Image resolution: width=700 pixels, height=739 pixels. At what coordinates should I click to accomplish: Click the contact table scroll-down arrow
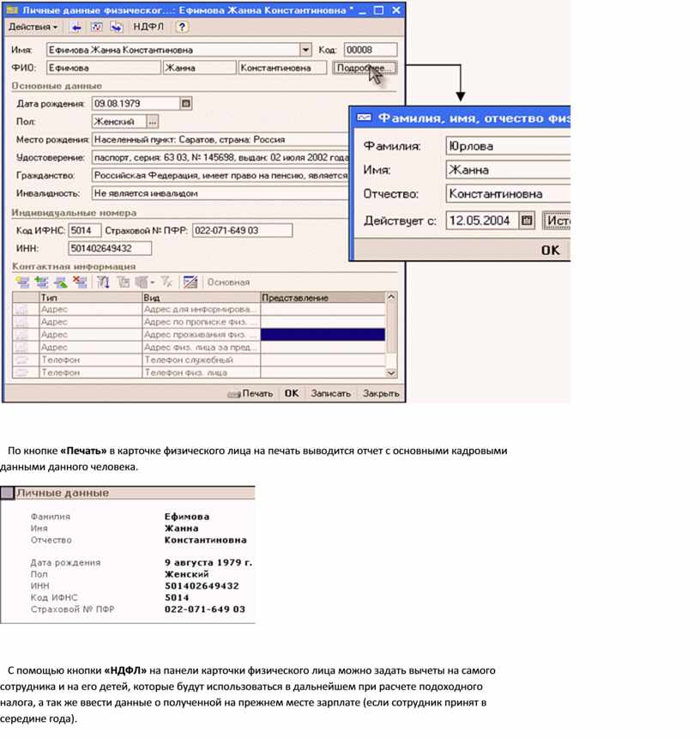pyautogui.click(x=391, y=373)
